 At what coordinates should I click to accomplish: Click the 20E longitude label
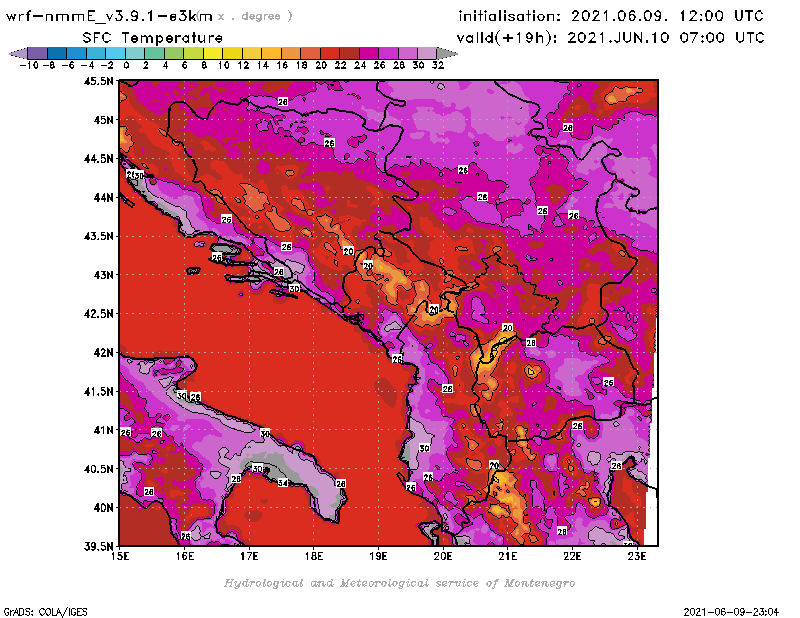point(443,556)
